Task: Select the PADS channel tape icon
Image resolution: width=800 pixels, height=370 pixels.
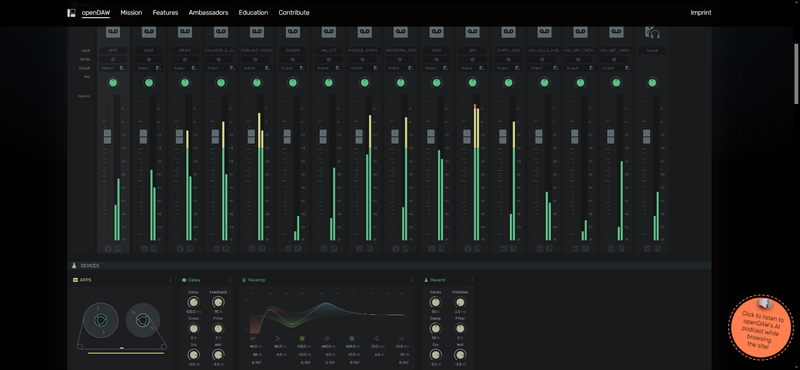Action: coord(436,32)
